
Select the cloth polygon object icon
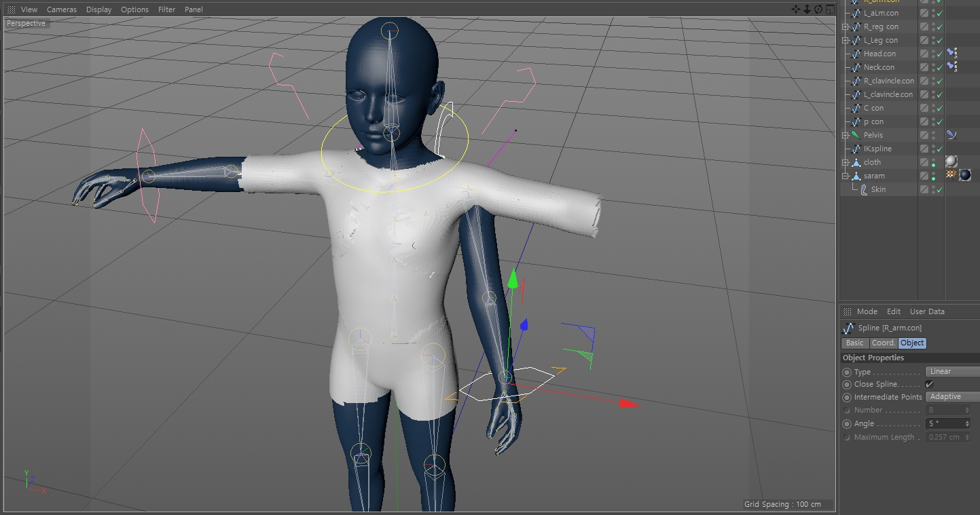click(x=856, y=162)
